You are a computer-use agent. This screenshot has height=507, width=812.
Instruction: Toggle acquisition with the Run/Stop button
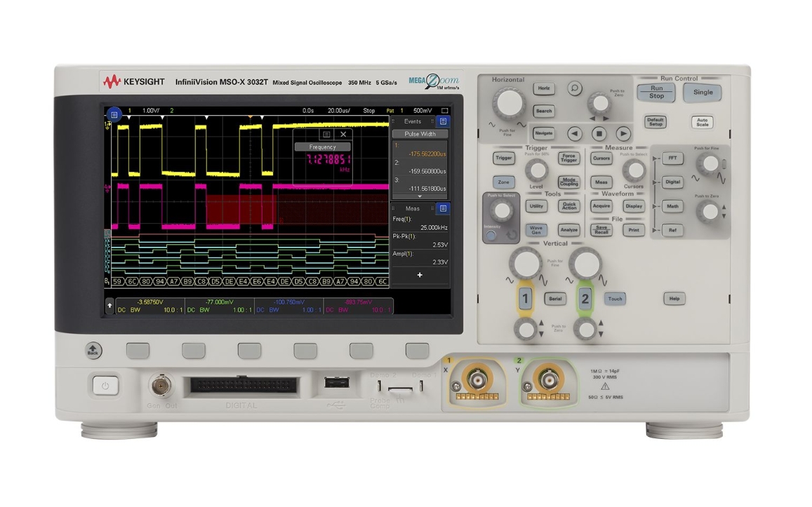[655, 93]
